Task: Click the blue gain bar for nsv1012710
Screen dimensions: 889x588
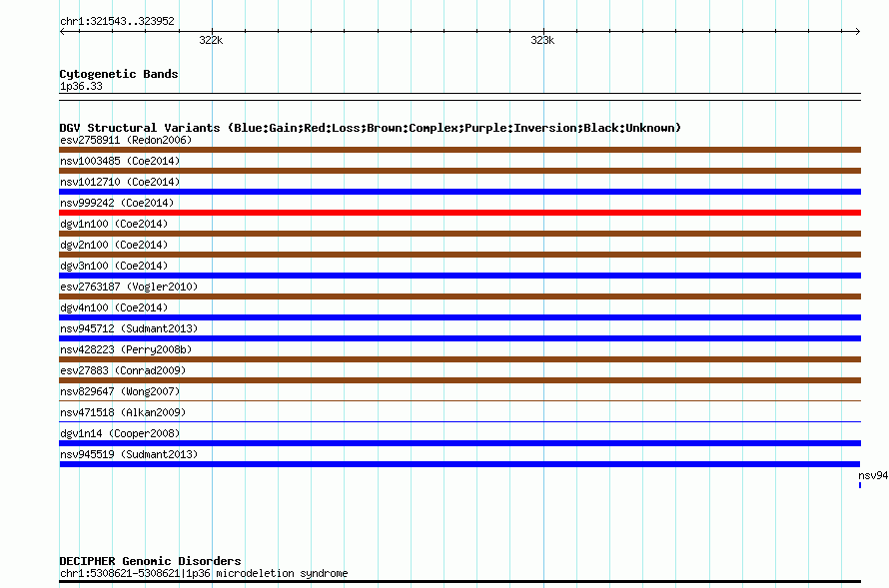Action: [x=459, y=192]
